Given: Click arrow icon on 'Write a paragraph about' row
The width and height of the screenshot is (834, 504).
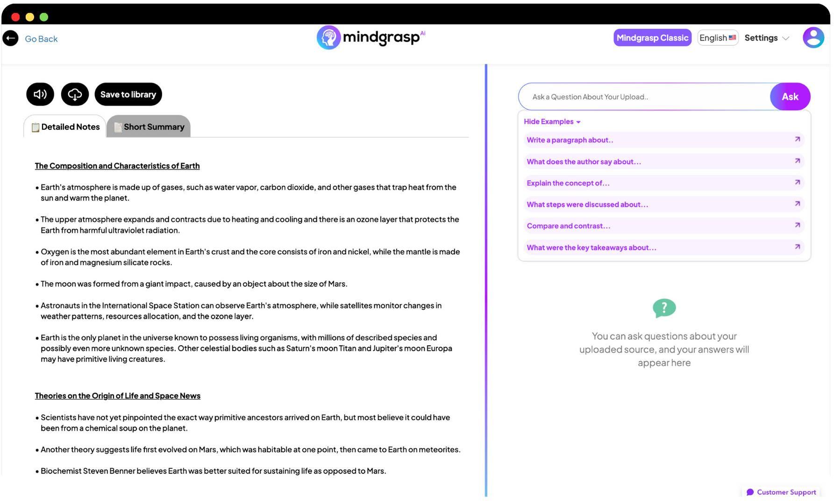Looking at the screenshot, I should pyautogui.click(x=798, y=139).
